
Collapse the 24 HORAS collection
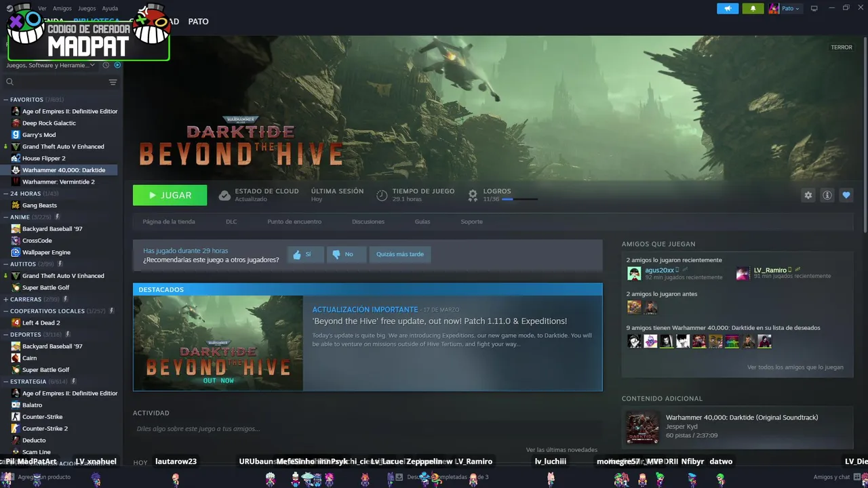coord(6,194)
